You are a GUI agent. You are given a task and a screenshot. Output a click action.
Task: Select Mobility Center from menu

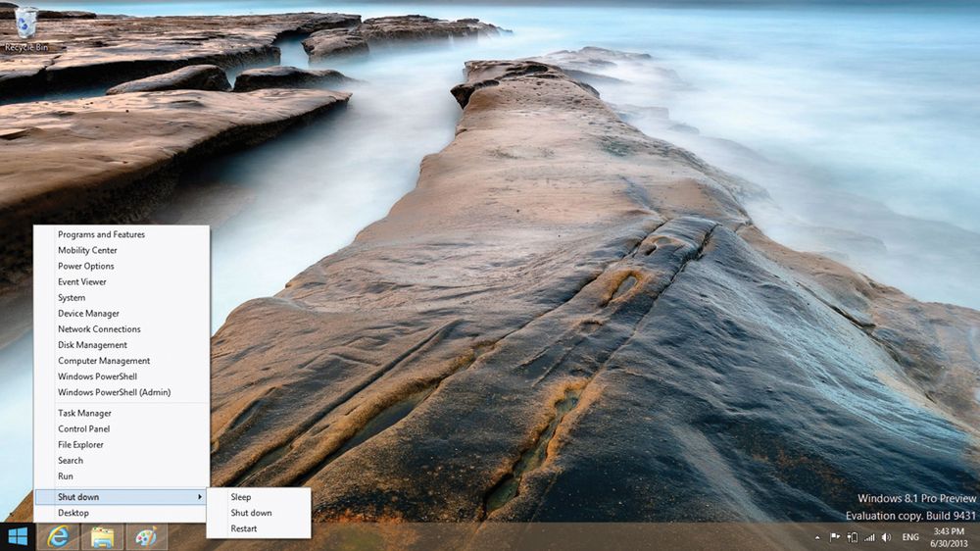tap(122, 250)
